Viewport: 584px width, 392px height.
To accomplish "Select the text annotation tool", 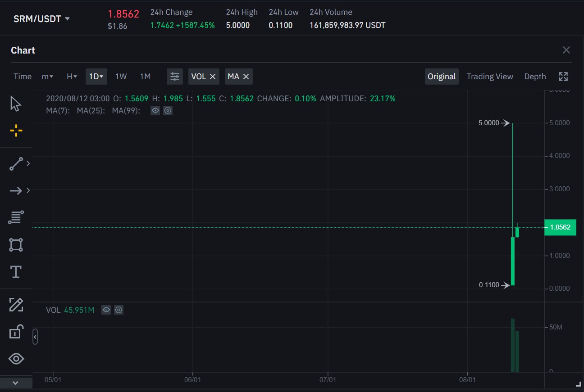I will point(16,272).
